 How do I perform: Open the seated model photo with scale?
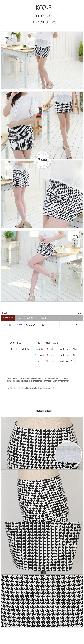click(42, 266)
